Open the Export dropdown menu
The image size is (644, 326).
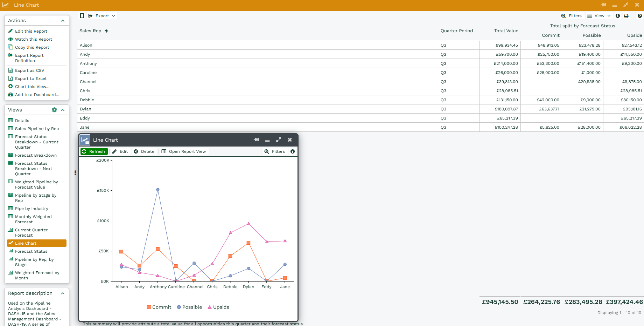pos(102,16)
